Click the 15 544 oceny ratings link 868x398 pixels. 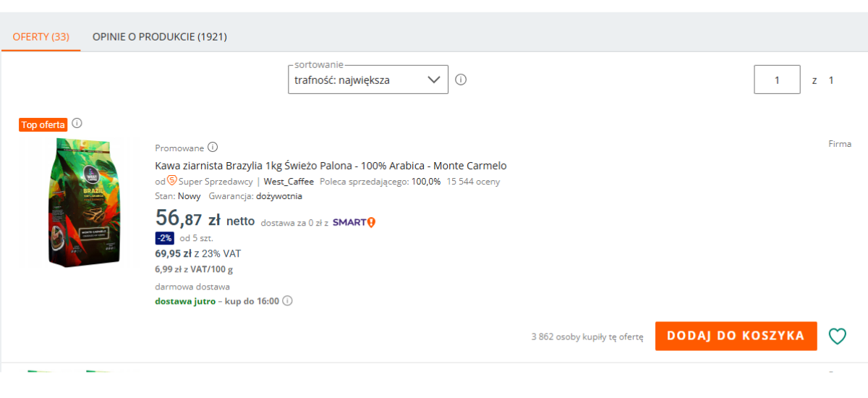point(473,182)
